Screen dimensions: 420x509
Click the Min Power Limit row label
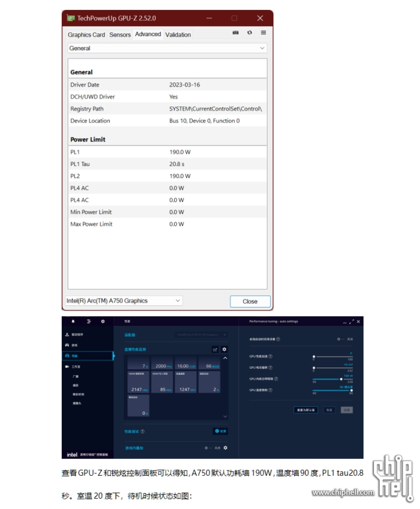click(91, 212)
